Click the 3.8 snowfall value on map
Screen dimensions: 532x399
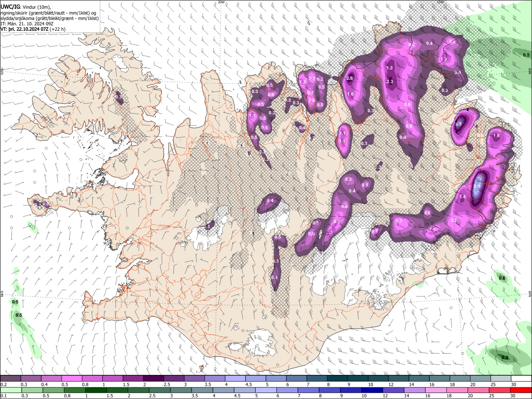coord(458,124)
